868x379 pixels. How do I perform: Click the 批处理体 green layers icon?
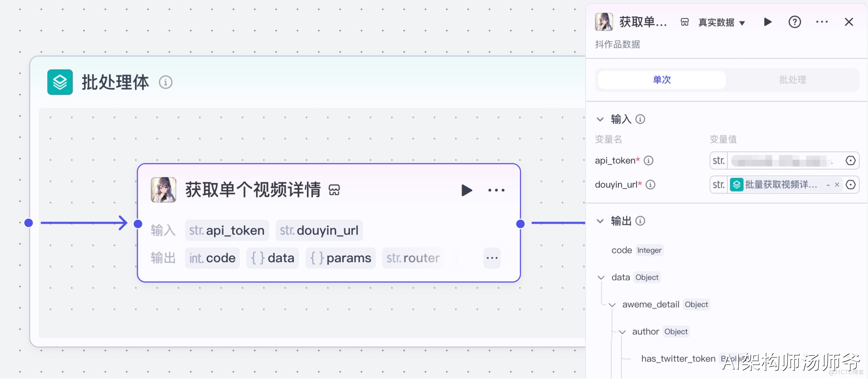click(60, 82)
